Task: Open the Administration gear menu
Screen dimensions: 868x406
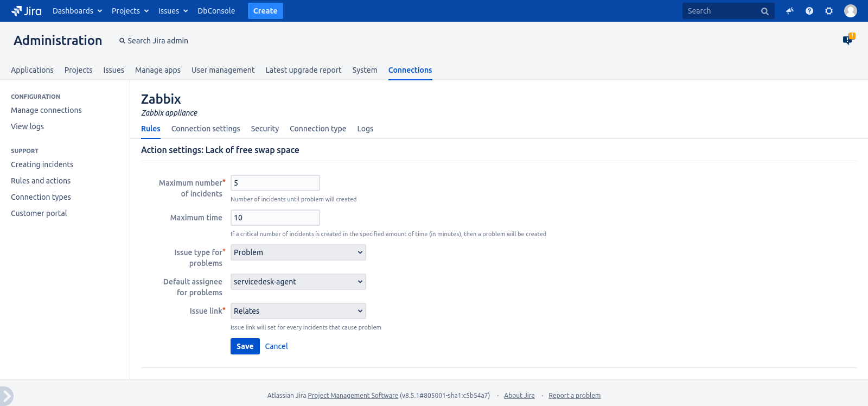Action: [x=829, y=11]
